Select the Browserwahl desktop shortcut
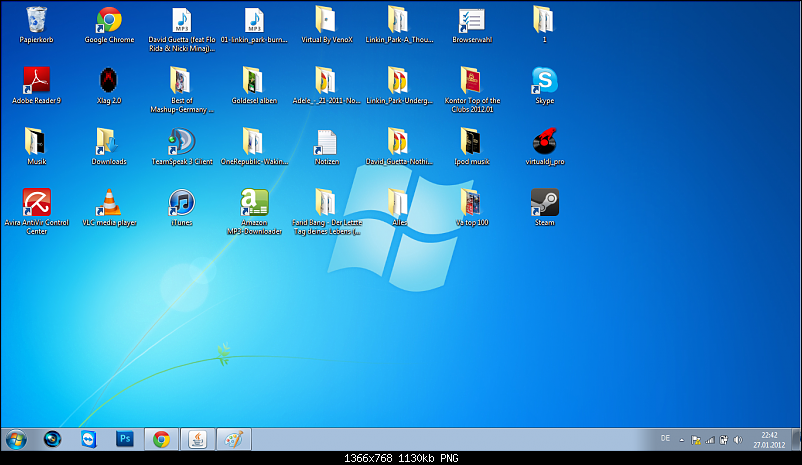Screen dimensions: 802x465 tap(471, 21)
